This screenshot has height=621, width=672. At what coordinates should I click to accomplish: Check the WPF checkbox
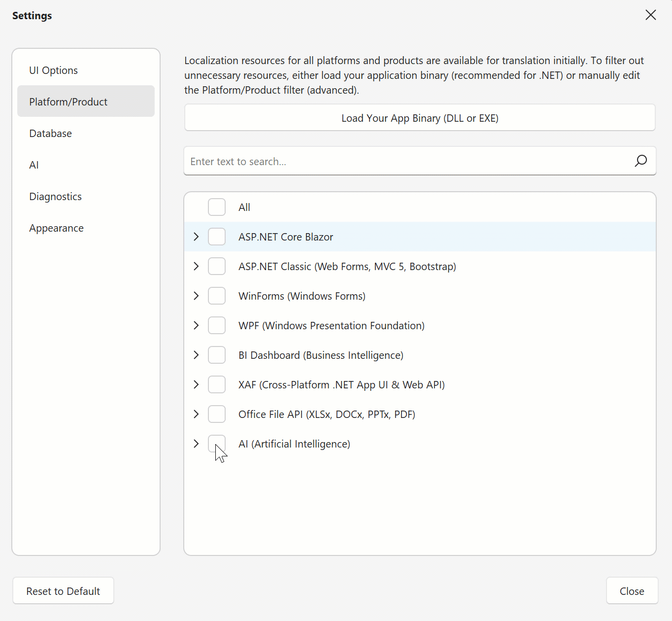217,325
